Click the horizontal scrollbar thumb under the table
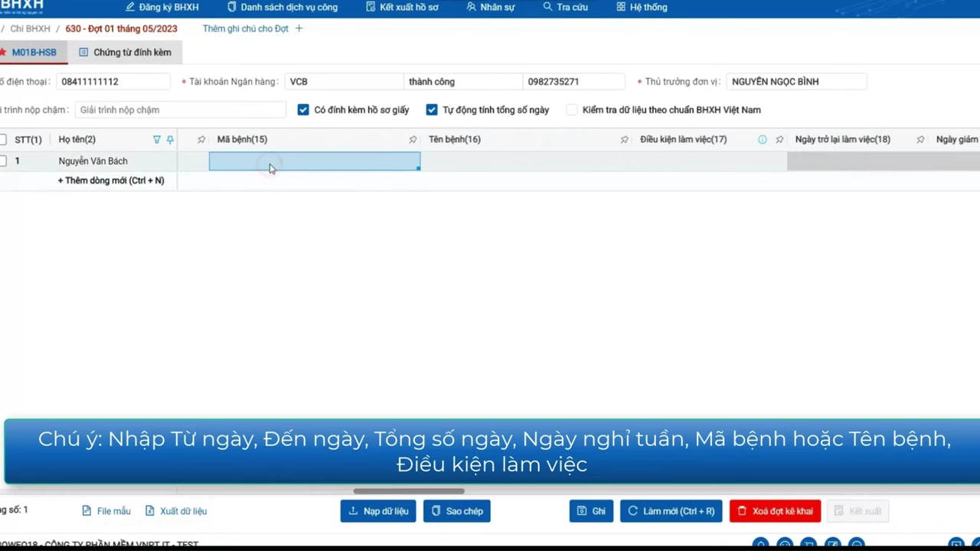Image resolution: width=980 pixels, height=551 pixels. click(x=409, y=491)
